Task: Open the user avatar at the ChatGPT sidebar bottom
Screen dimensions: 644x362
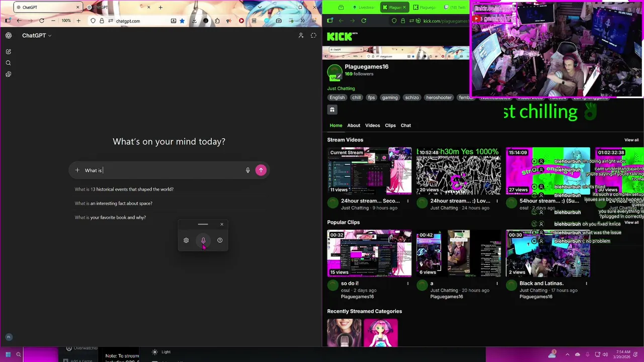Action: [8, 337]
